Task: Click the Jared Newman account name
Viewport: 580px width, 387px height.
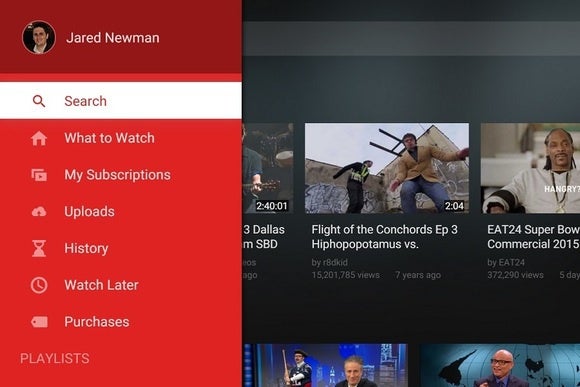Action: pyautogui.click(x=113, y=38)
